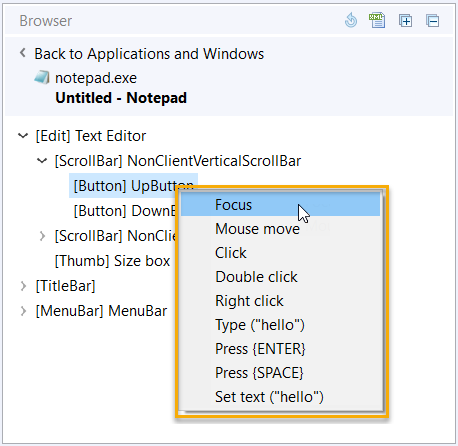Collapse the NonClientVerticalScrollBar node
The height and width of the screenshot is (446, 458).
[42, 161]
